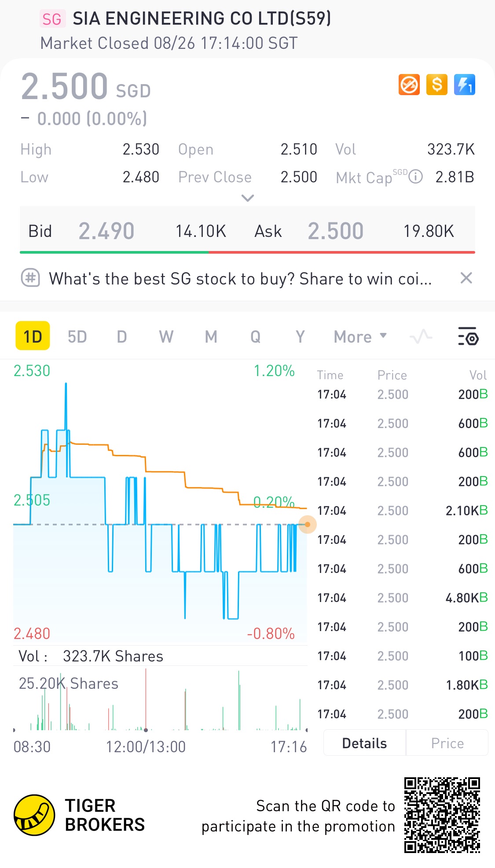Tap the bid/ask ratio bar

tap(247, 252)
